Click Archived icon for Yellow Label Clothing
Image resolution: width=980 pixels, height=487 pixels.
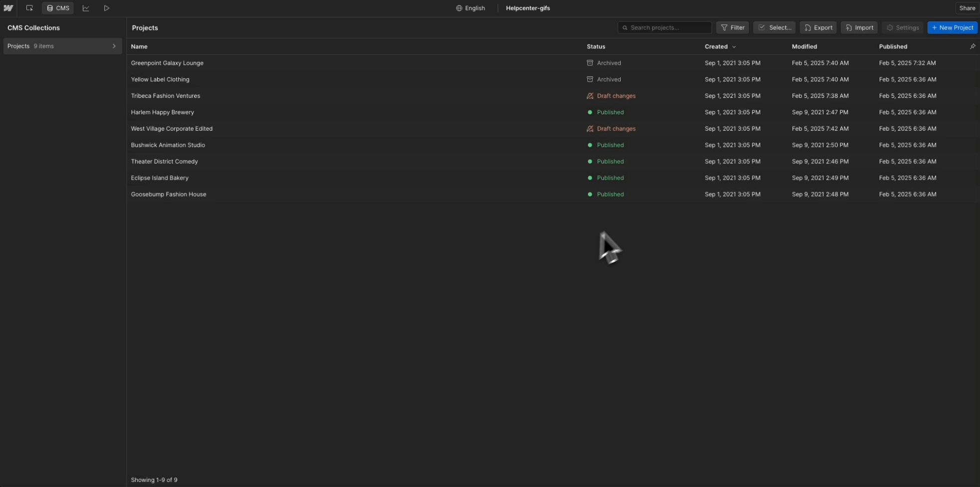click(x=590, y=79)
